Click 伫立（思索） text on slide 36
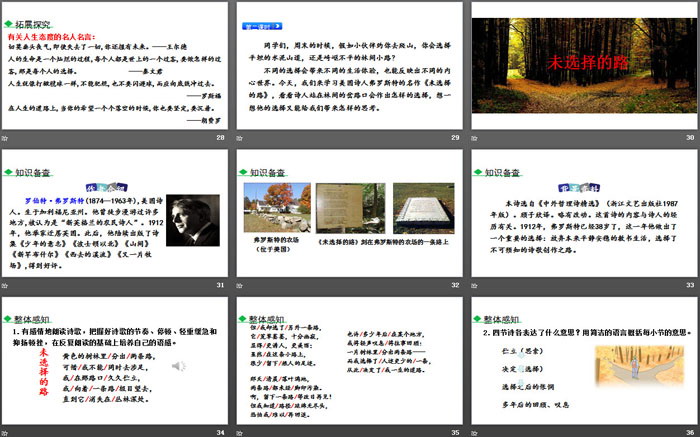700x437 pixels. [x=522, y=351]
